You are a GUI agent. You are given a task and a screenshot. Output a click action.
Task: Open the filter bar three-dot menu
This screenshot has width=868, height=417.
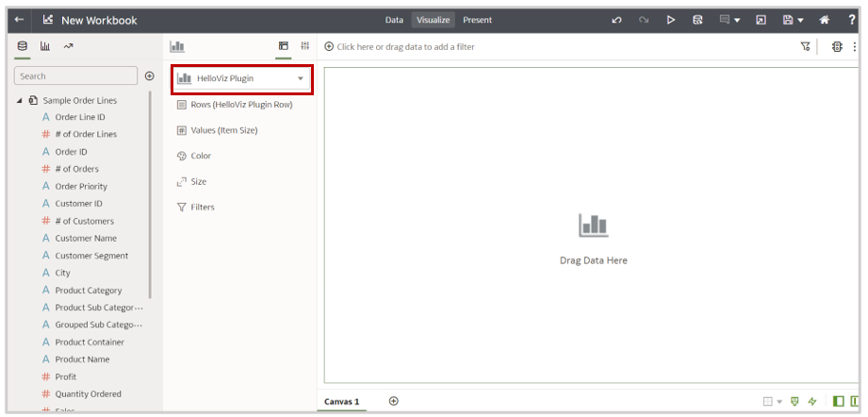855,46
